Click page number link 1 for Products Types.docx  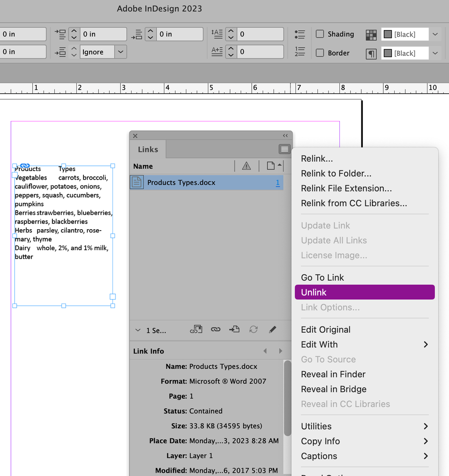pos(277,183)
